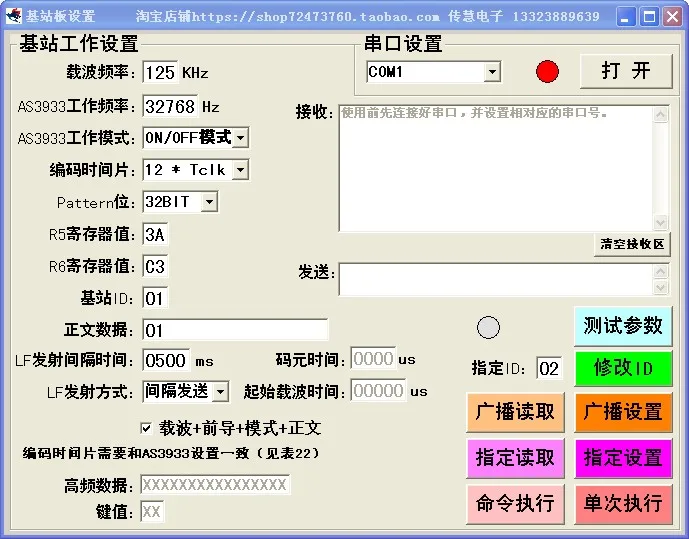
Task: Click the 基站工作设置 group title
Action: tap(79, 43)
